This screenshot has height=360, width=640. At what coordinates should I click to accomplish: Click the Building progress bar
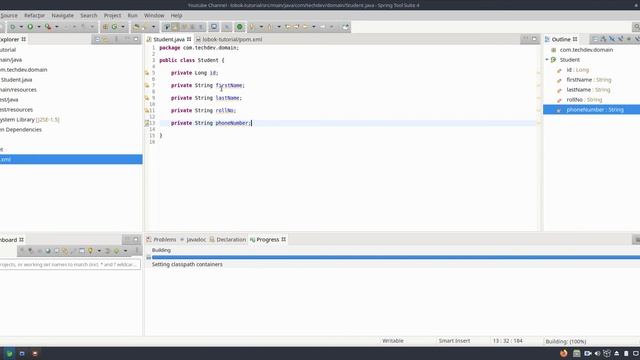396,258
